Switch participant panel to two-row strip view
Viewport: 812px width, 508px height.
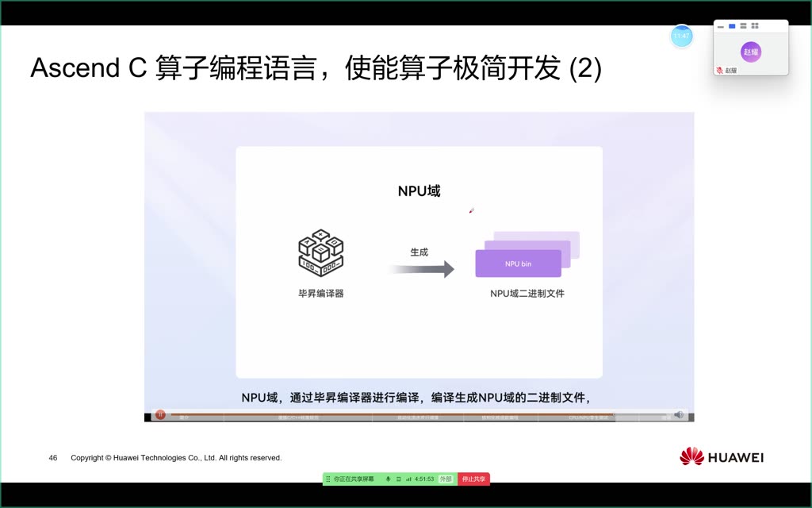[743, 26]
